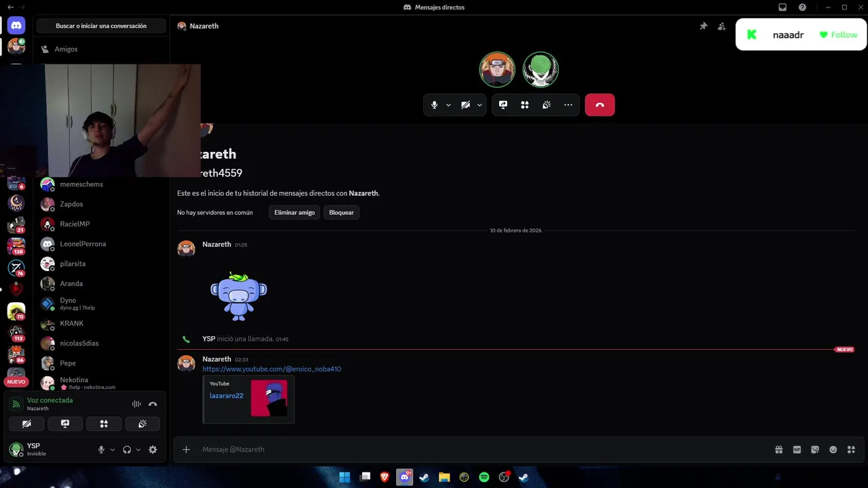Open DM with memeschems
Image resolution: width=868 pixels, height=488 pixels.
pos(101,184)
